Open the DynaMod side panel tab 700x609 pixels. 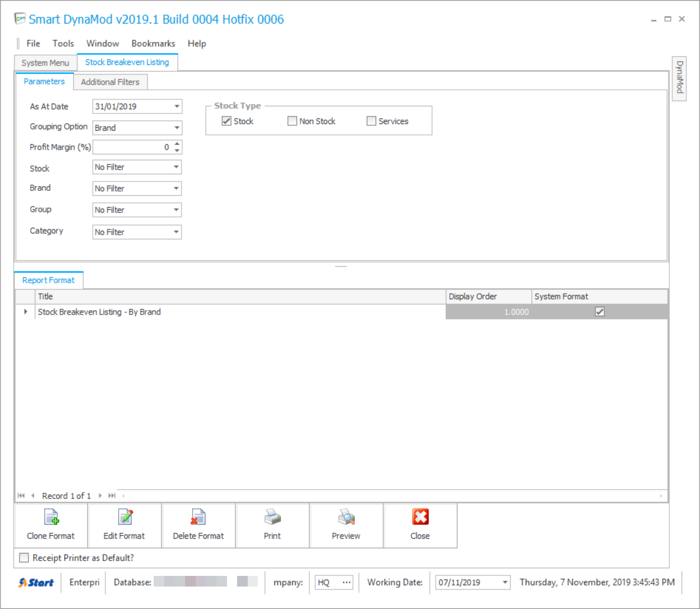(679, 77)
